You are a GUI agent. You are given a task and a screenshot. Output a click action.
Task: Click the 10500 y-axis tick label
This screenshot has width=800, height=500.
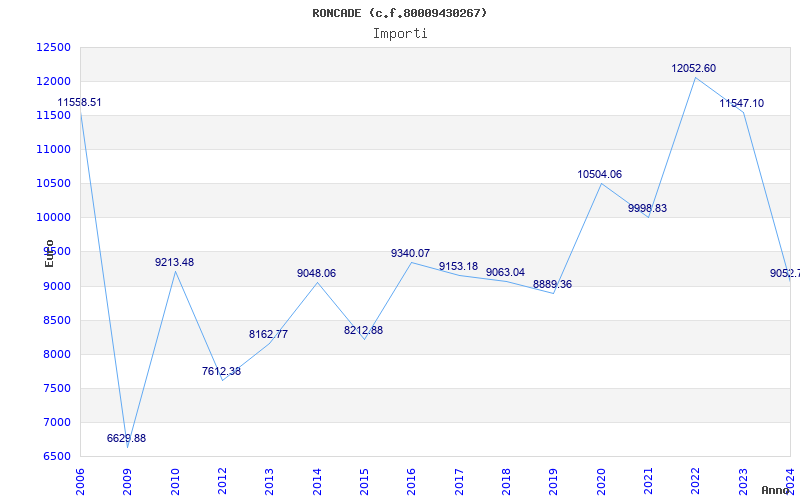click(x=54, y=184)
